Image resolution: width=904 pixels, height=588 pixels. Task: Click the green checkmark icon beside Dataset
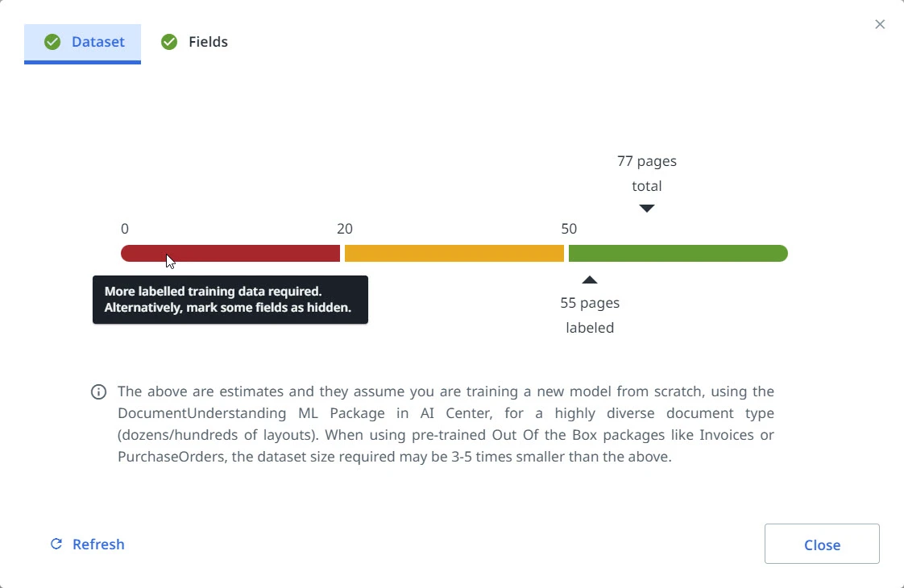pyautogui.click(x=52, y=42)
